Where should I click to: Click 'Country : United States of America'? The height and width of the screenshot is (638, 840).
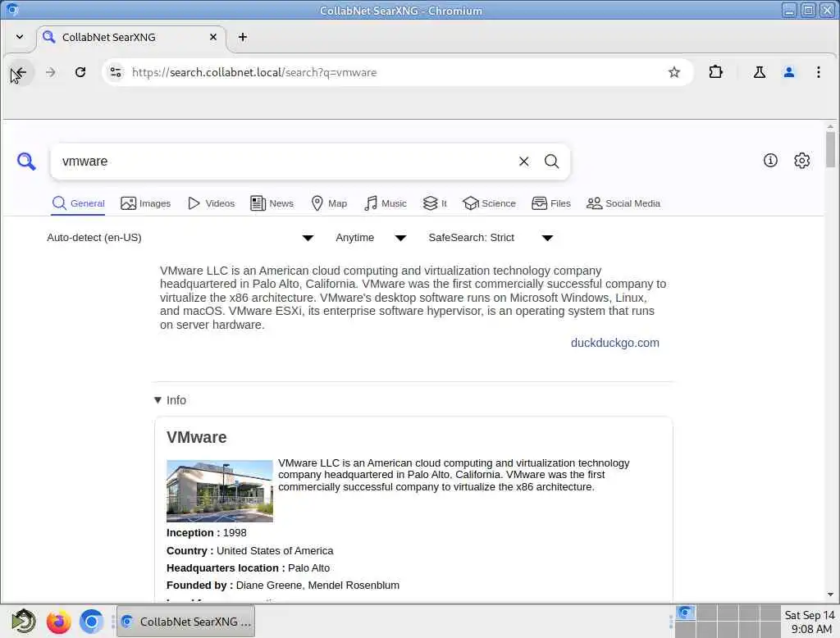pos(249,551)
